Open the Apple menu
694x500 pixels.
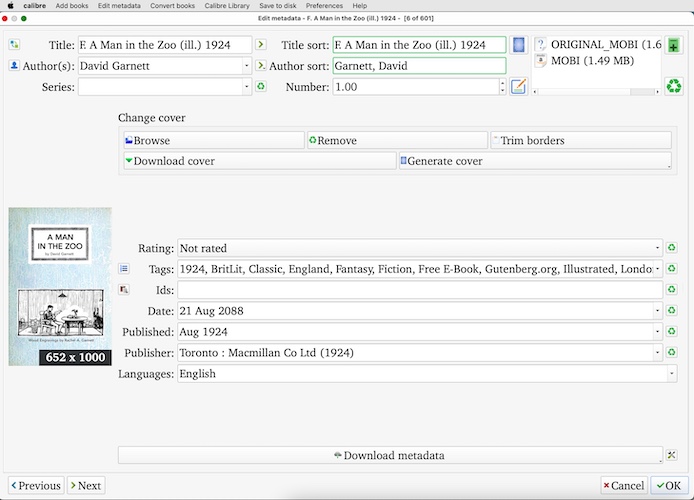(11, 6)
